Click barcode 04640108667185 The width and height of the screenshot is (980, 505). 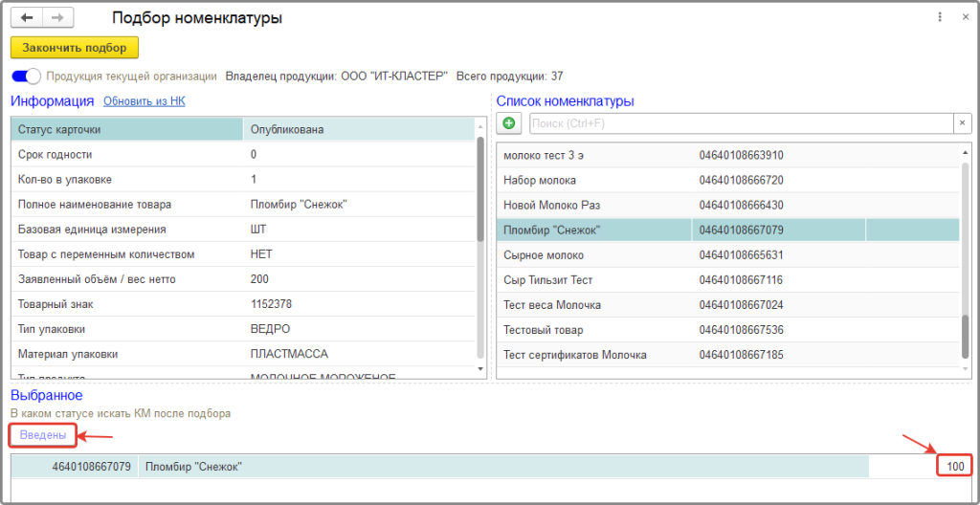pos(741,355)
